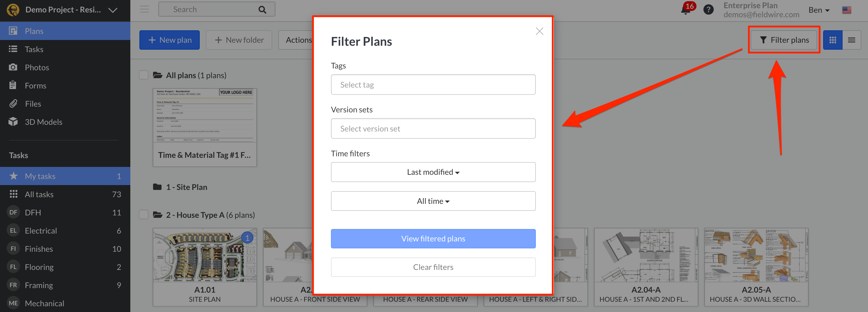Check the House Type A folder checkbox
This screenshot has width=868, height=312.
click(144, 215)
